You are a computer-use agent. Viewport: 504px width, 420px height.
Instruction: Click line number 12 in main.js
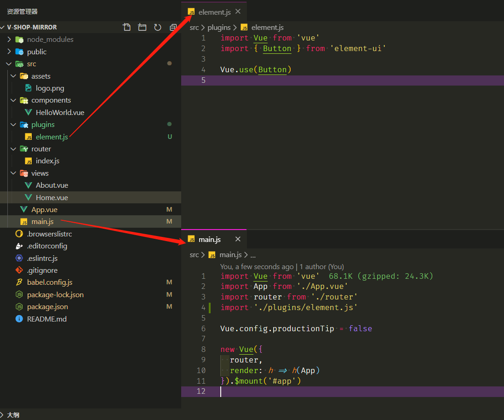click(x=201, y=391)
